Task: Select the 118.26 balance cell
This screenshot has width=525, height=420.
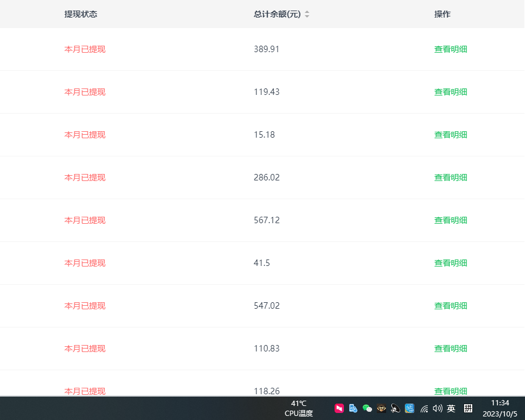Action: pyautogui.click(x=267, y=391)
